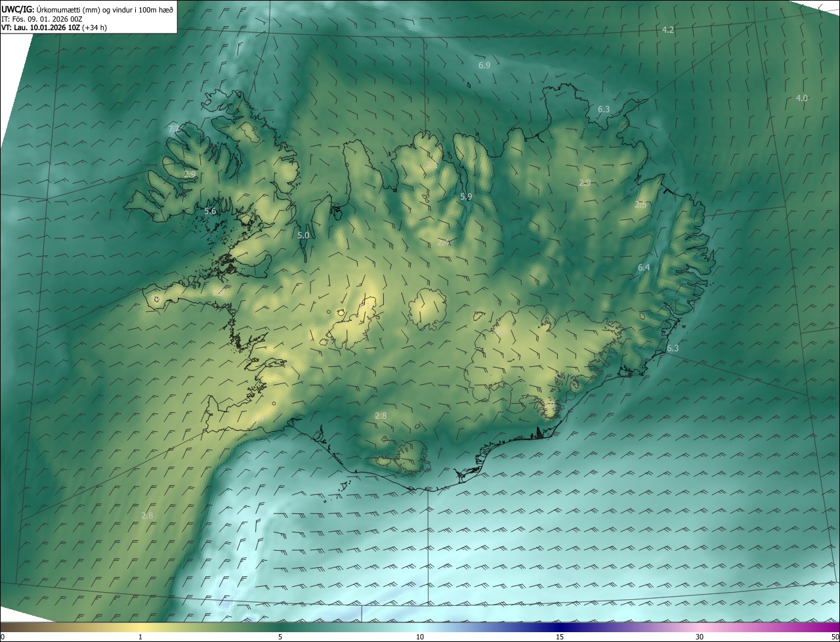Click the yellow colorbar segment at 1
Image resolution: width=840 pixels, height=642 pixels.
pos(140,627)
